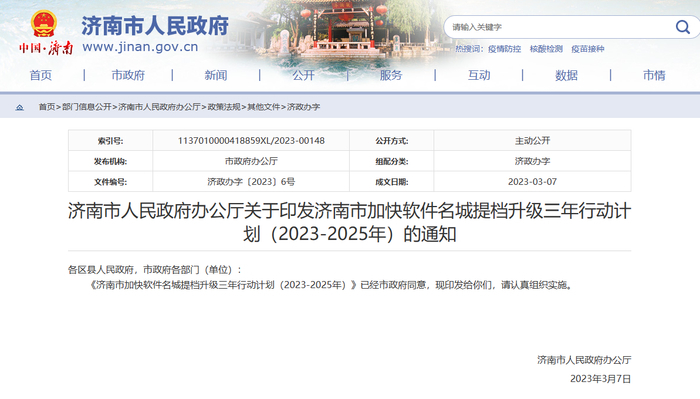The width and height of the screenshot is (700, 399).
Task: Click the search magnifier icon
Action: (683, 27)
